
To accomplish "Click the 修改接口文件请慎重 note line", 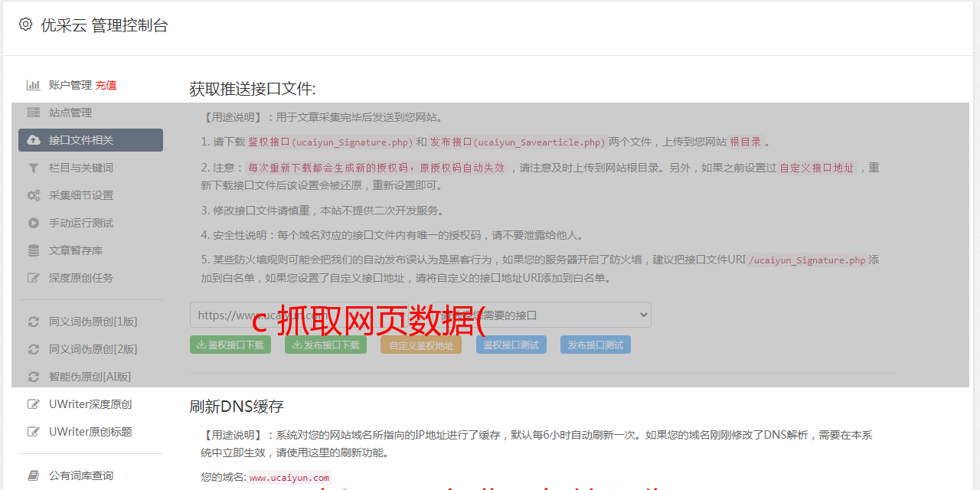I will pyautogui.click(x=322, y=211).
